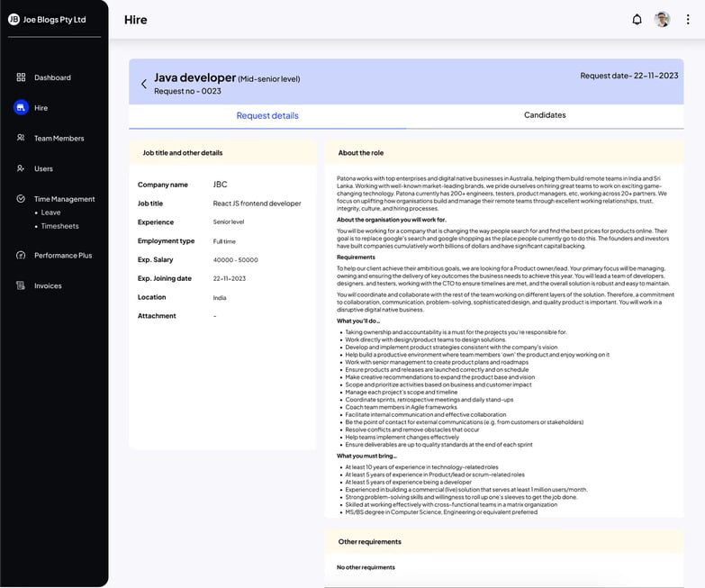Image resolution: width=705 pixels, height=588 pixels.
Task: Click the Dashboard grid icon
Action: pyautogui.click(x=21, y=77)
